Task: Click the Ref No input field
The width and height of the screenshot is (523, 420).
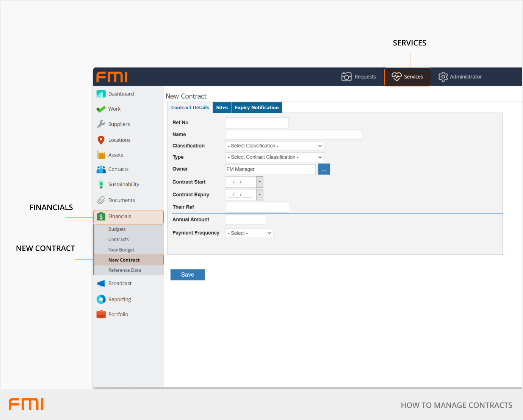Action: point(257,123)
